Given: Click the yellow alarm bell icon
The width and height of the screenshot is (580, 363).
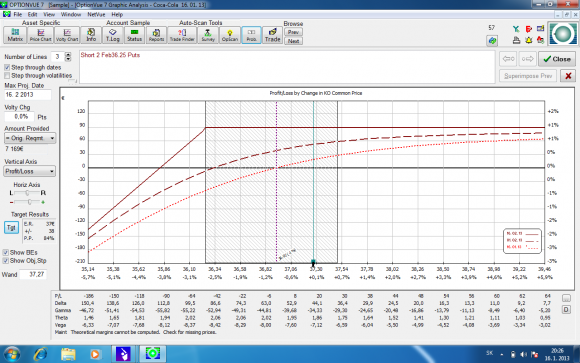Looking at the screenshot, I should point(528,40).
